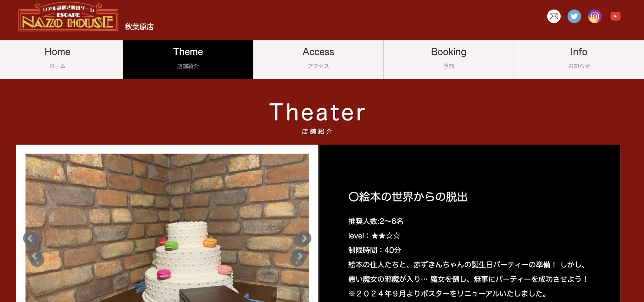
Task: Click the Theater page heading
Action: pyautogui.click(x=318, y=112)
